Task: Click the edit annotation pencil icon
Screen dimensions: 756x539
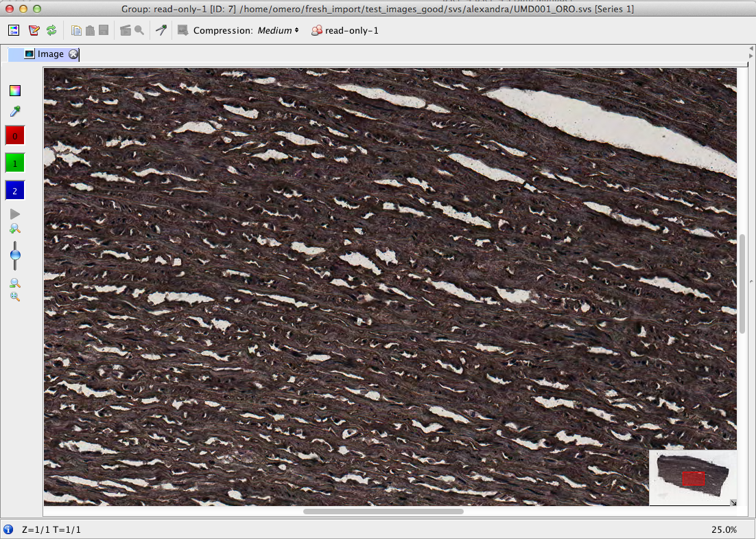Action: pyautogui.click(x=34, y=31)
